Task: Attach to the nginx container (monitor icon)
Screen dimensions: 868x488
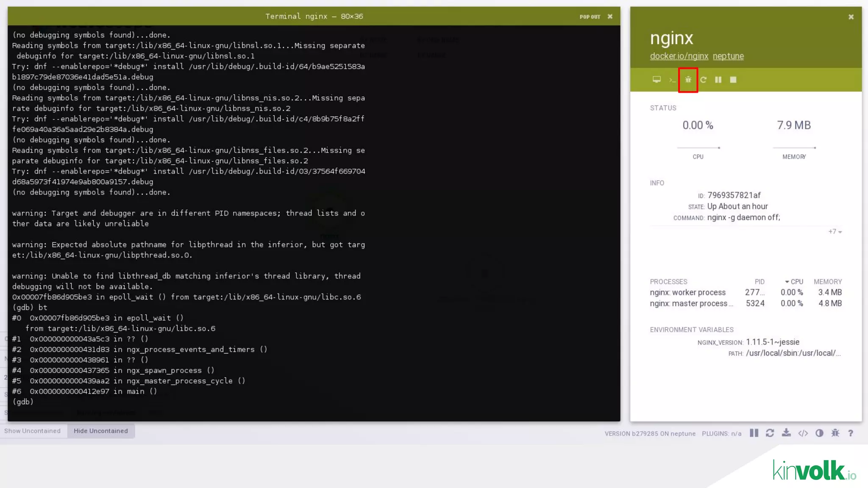Action: 657,80
